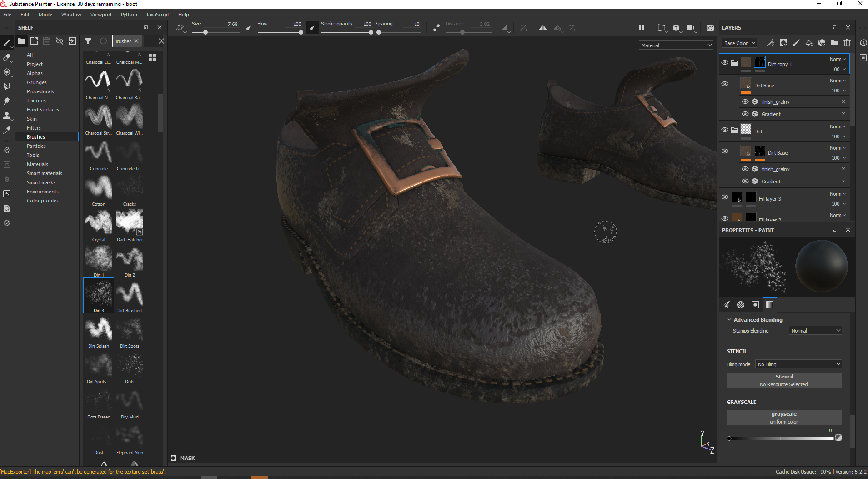Select the Eraser tool in left toolbar

(x=7, y=57)
